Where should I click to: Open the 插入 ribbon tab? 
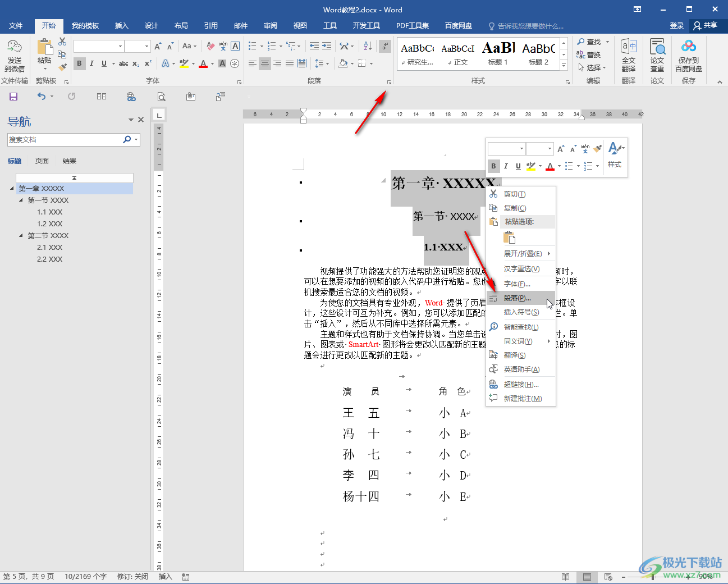point(122,26)
